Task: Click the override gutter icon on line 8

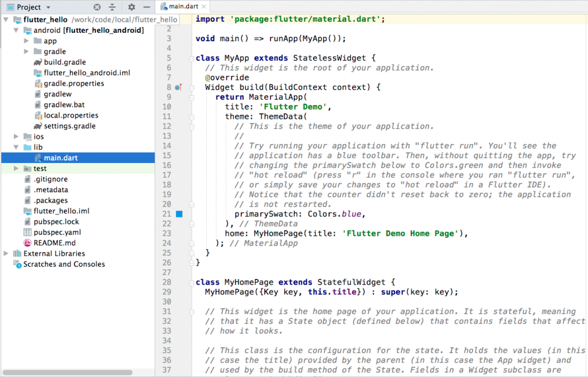Action: [179, 87]
